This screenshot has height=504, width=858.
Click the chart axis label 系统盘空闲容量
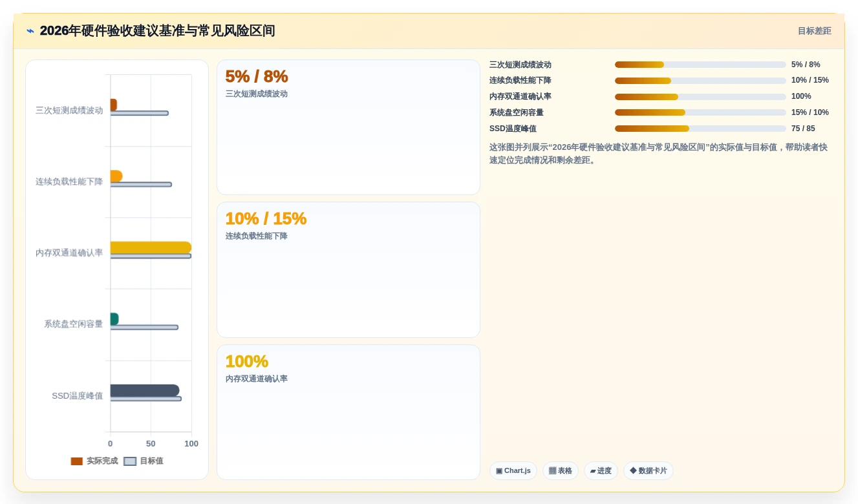coord(74,324)
